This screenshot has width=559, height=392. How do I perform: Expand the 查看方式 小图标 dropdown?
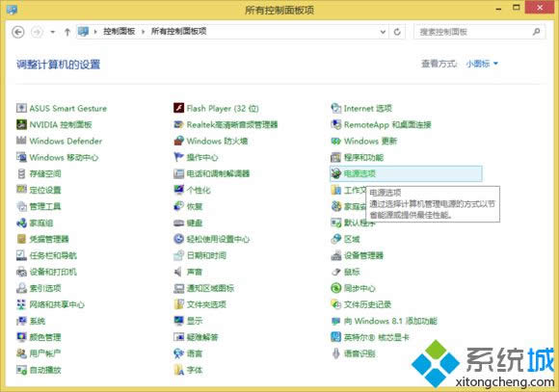click(x=482, y=64)
